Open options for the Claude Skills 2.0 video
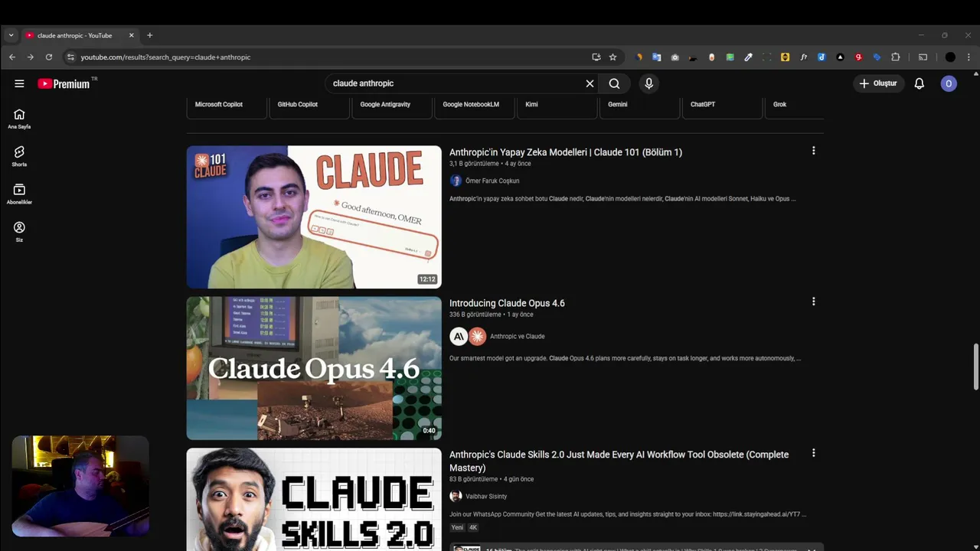 813,453
